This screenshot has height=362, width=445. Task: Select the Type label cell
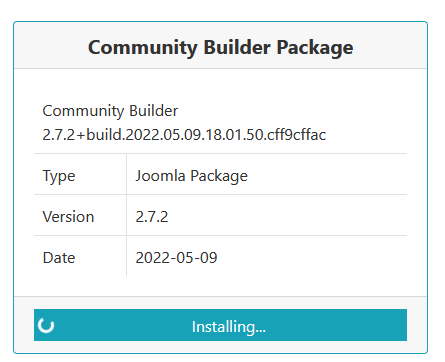[x=80, y=174]
